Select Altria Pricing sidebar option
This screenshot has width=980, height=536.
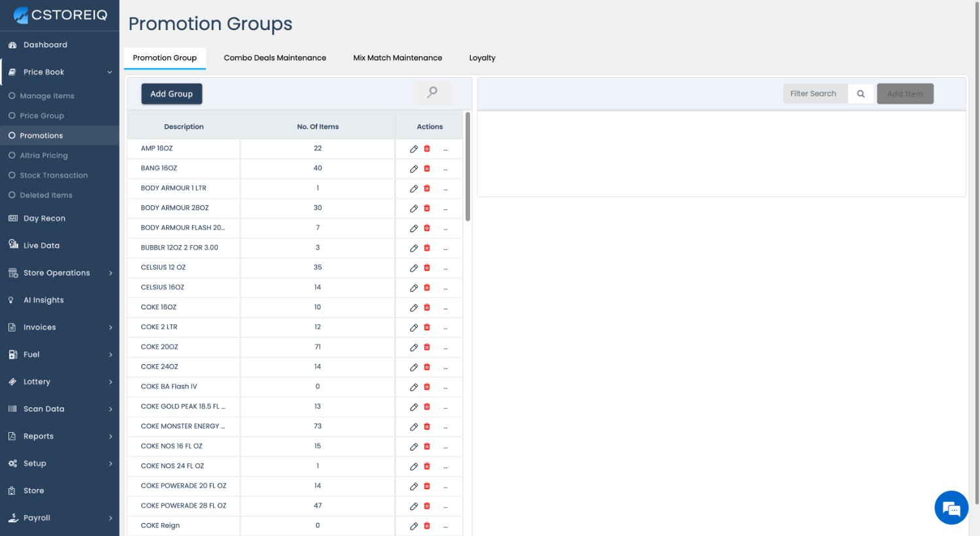[43, 156]
